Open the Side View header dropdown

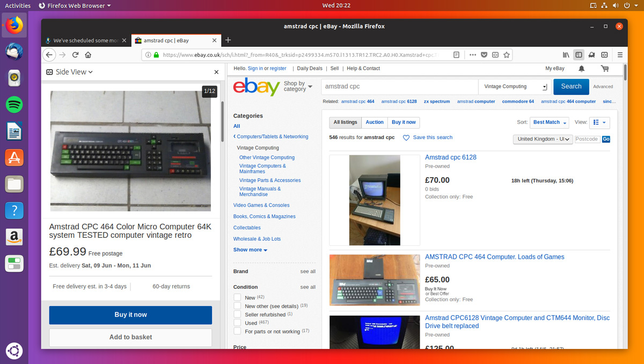[69, 72]
